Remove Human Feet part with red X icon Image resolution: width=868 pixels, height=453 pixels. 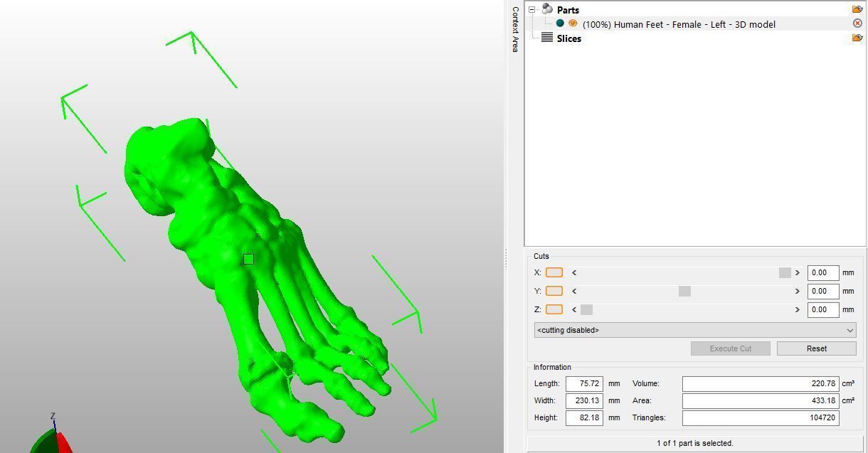coord(857,23)
